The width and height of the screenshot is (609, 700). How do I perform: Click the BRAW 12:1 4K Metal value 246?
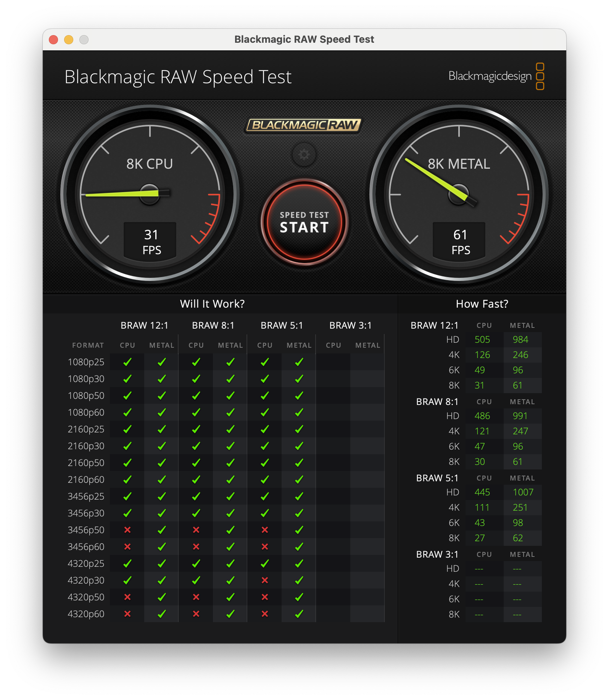(520, 355)
